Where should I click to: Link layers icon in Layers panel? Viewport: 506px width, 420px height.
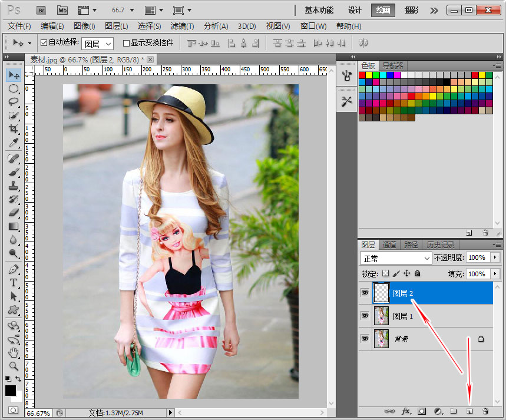click(x=389, y=411)
